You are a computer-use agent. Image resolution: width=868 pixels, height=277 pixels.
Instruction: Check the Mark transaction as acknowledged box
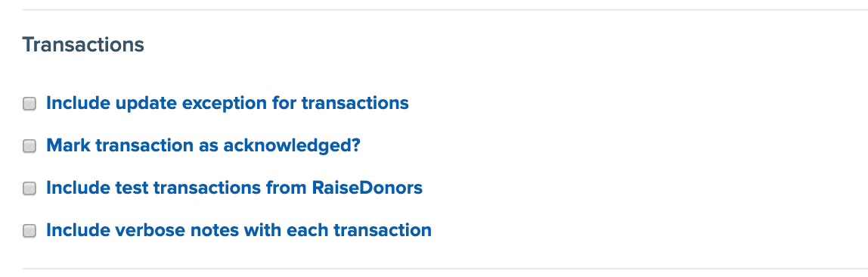(29, 146)
